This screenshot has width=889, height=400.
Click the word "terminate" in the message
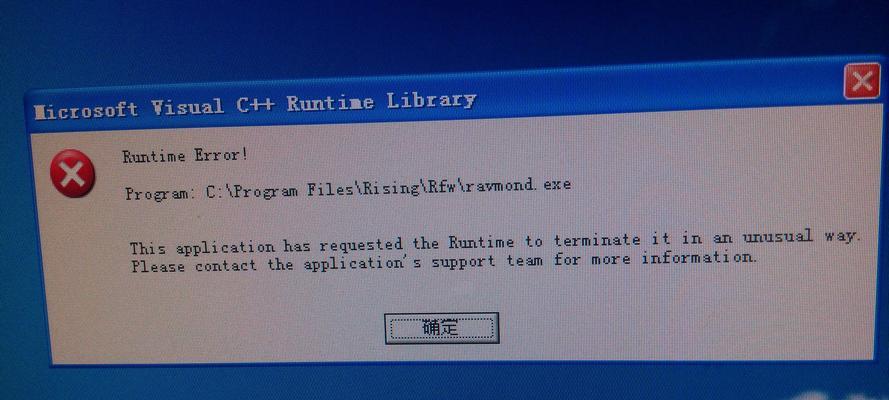(x=597, y=240)
